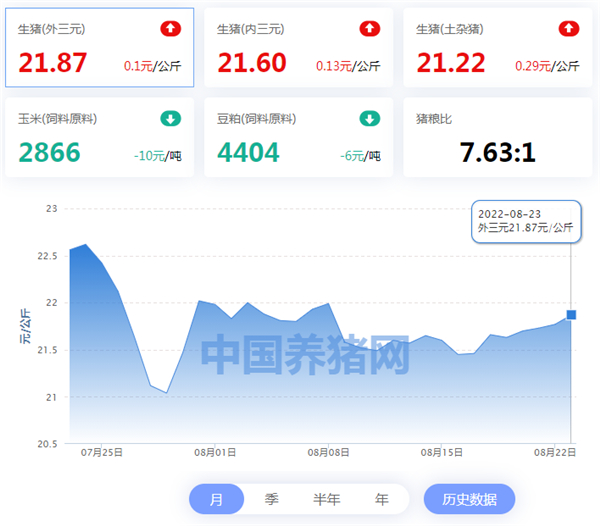Click green down arrow on 玉米 card
The height and width of the screenshot is (526, 600).
(171, 119)
